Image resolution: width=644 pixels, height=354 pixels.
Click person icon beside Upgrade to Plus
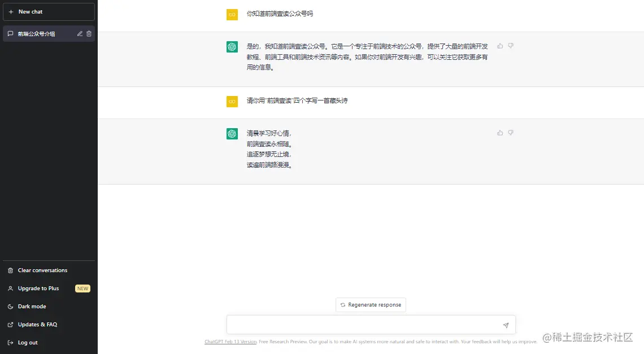pyautogui.click(x=11, y=289)
